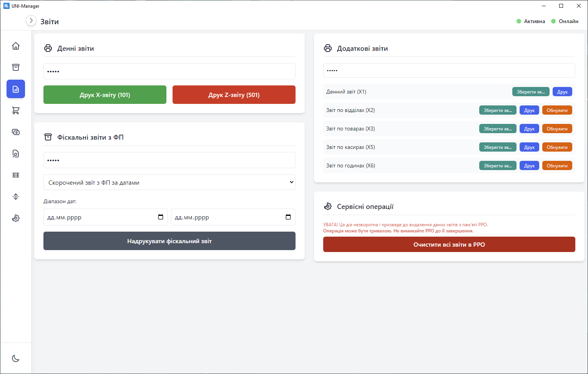
Task: Maximize the UNI-Manager window
Action: point(561,6)
